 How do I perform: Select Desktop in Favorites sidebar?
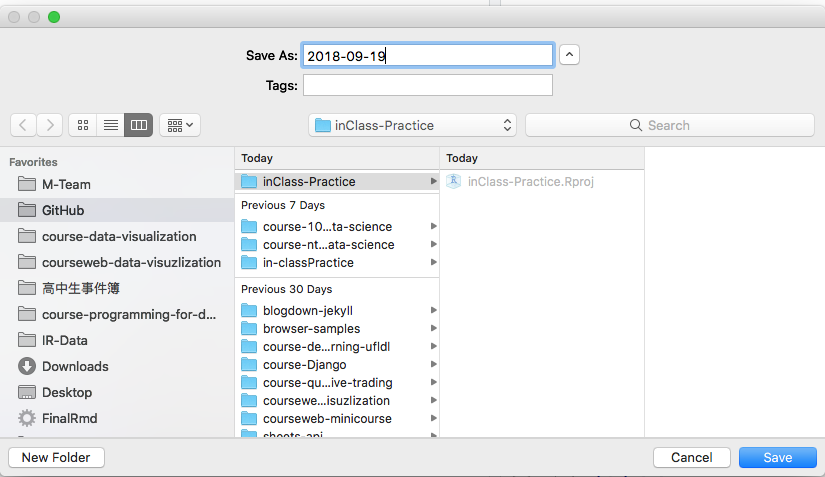coord(66,392)
